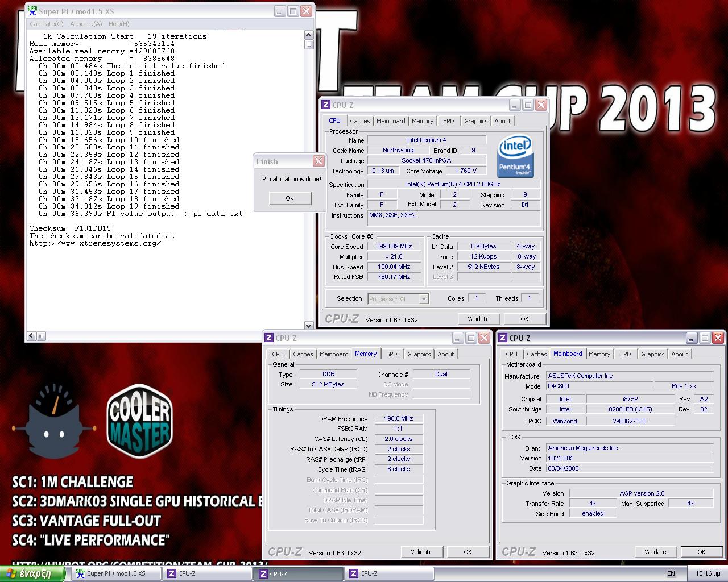
Task: Open the Calculate(C) menu in Super PI
Action: 47,24
